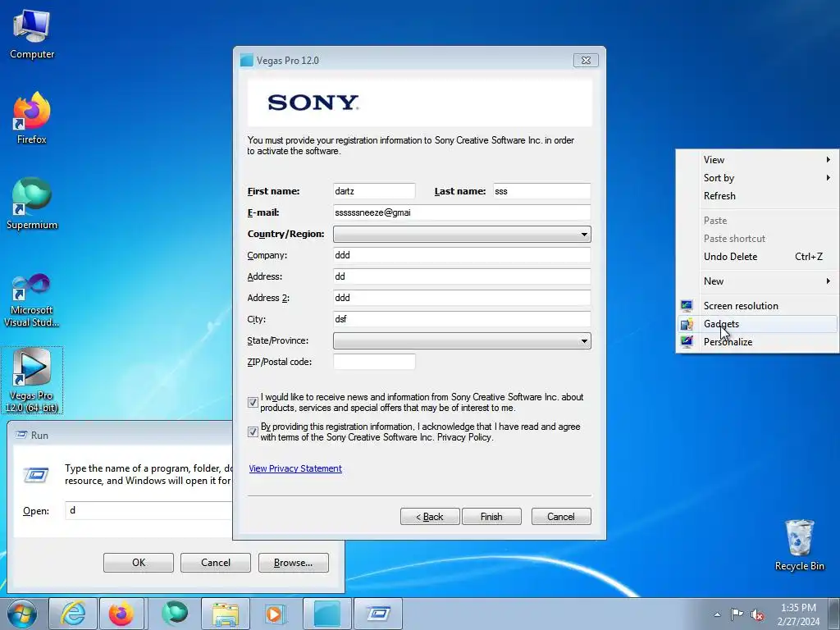
Task: Click into the E-mail field
Action: tap(462, 212)
